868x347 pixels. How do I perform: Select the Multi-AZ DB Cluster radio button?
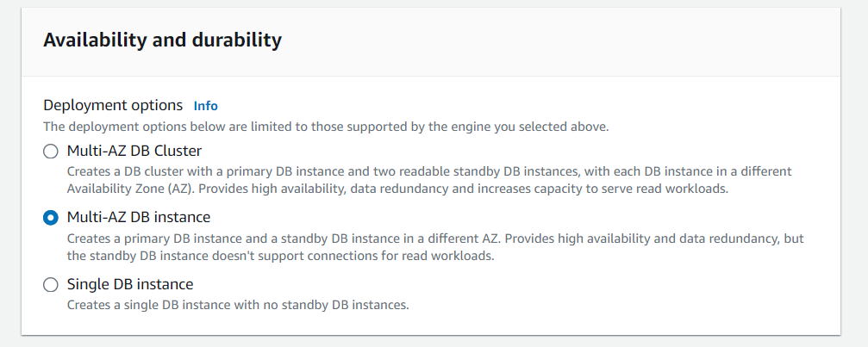pyautogui.click(x=50, y=152)
